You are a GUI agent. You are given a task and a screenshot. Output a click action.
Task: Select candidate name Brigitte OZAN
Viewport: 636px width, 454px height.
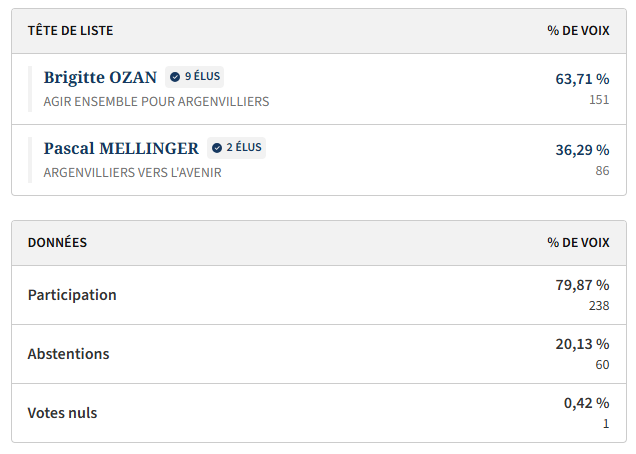tap(100, 77)
